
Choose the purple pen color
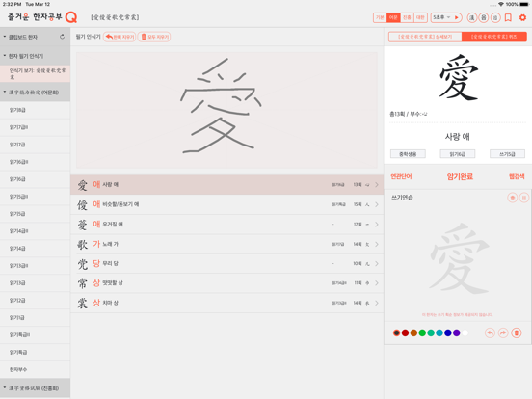tap(457, 332)
